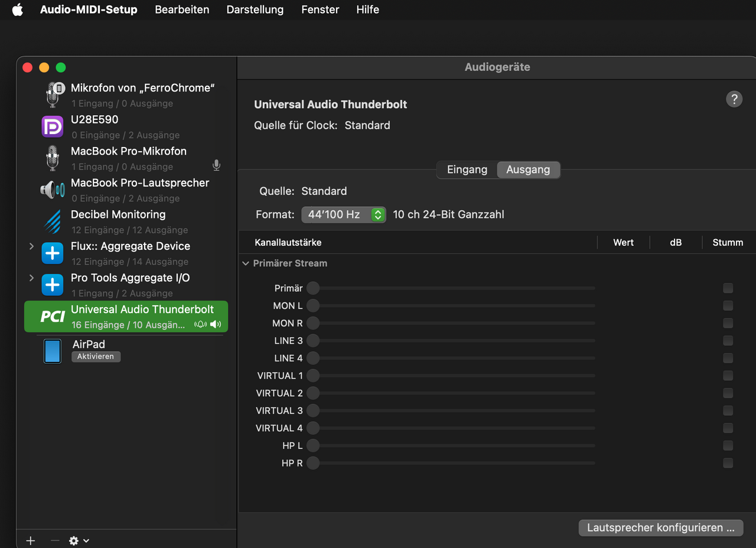Click the MacBook Pro-Lautsprecher speaker icon
The width and height of the screenshot is (756, 548).
tap(53, 190)
